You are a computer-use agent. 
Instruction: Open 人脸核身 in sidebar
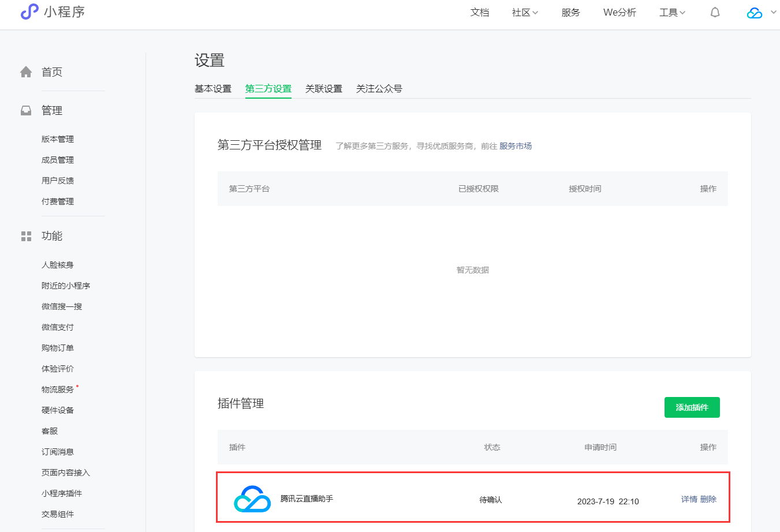click(58, 265)
